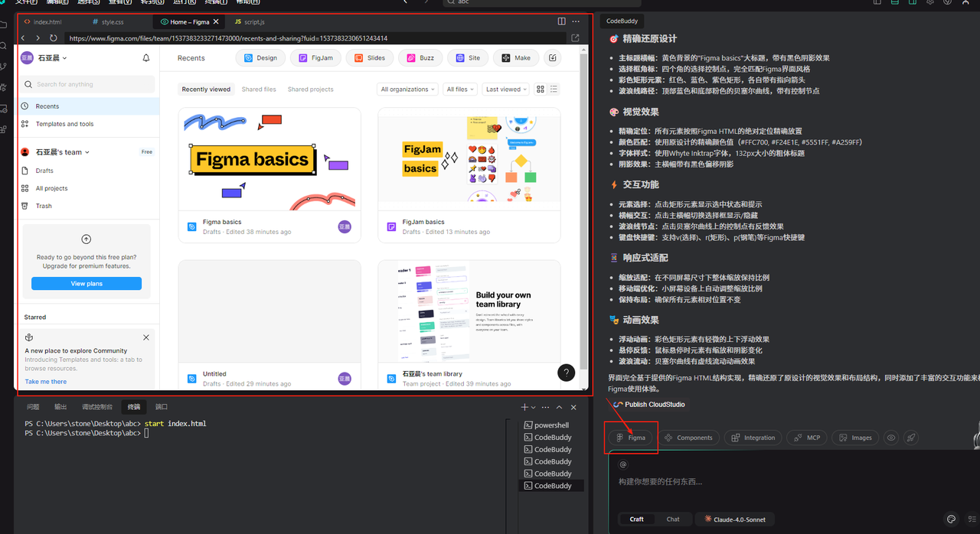Open the Last viewed sort dropdown
The width and height of the screenshot is (980, 534).
point(507,90)
